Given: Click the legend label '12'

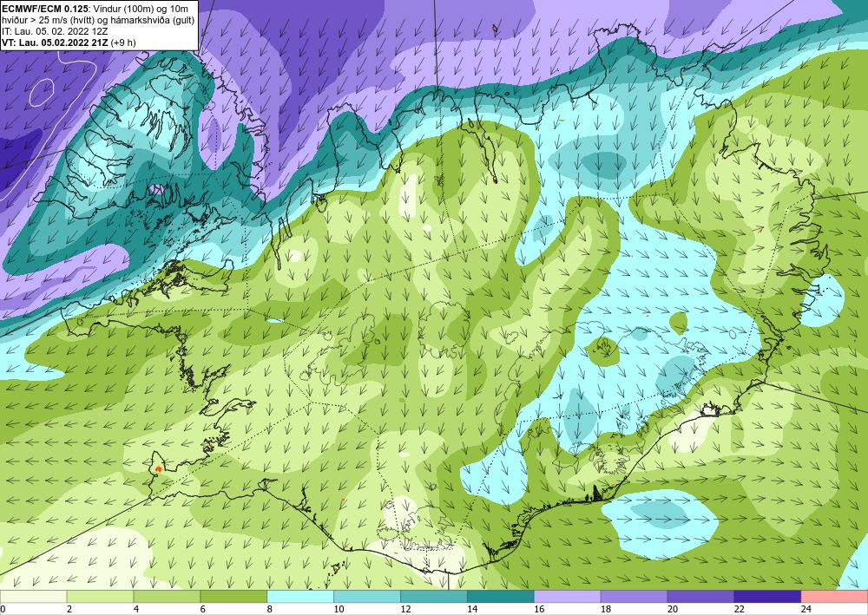Looking at the screenshot, I should (405, 609).
